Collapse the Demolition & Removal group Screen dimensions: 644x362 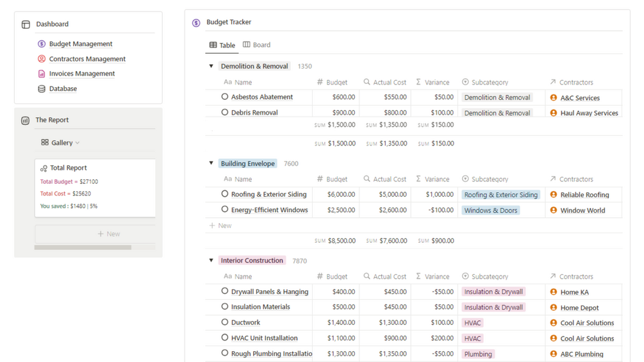(211, 66)
